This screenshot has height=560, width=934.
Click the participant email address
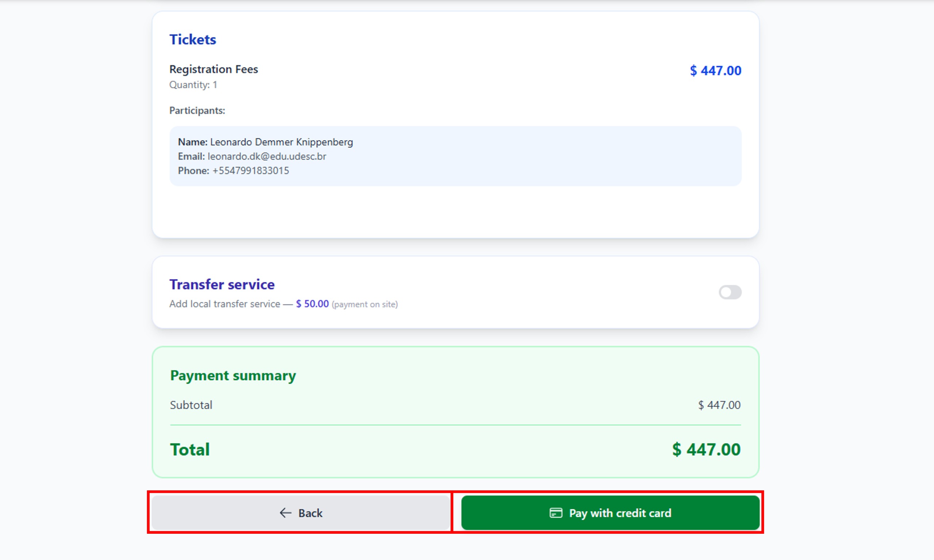[267, 157]
